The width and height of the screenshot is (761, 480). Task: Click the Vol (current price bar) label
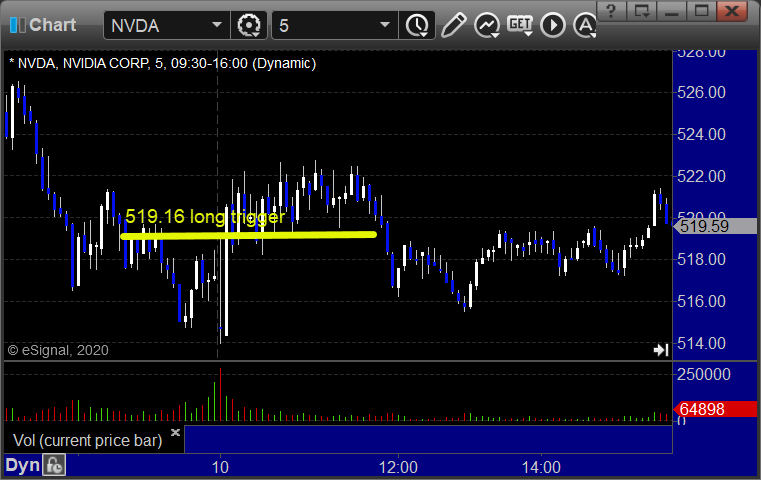pos(87,440)
